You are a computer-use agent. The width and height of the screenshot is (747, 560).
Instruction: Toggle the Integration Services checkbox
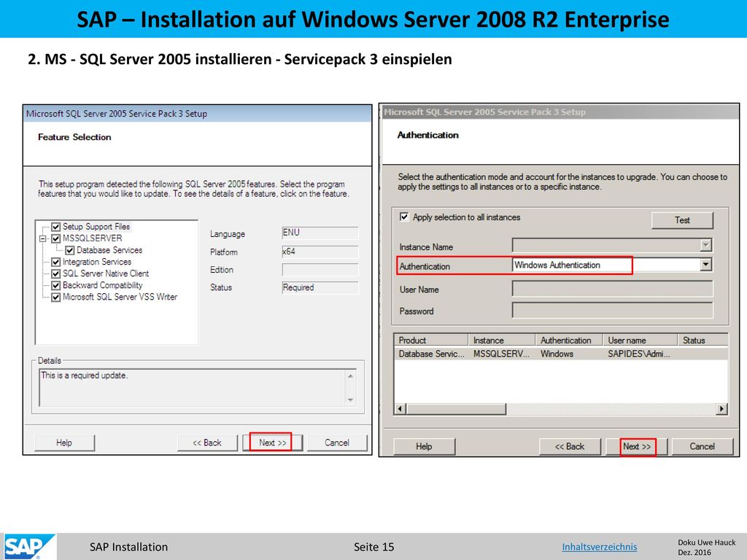[55, 262]
